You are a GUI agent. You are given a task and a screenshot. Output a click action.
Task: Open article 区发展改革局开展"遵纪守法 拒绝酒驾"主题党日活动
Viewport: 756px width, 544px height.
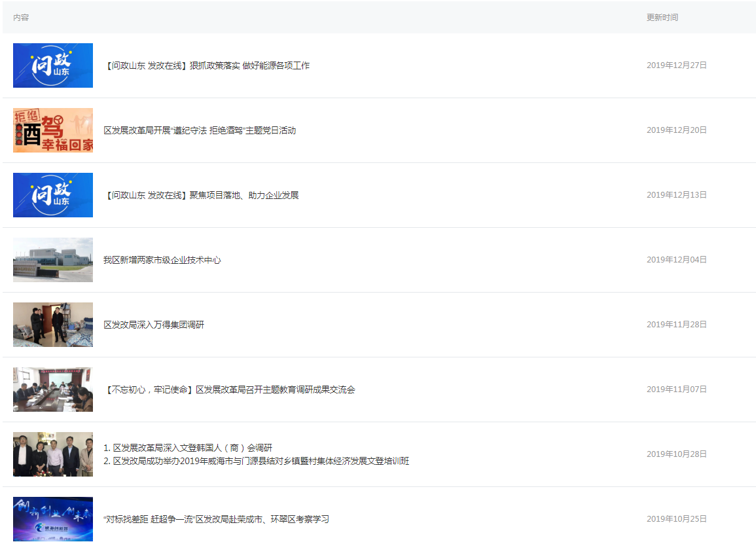click(200, 130)
